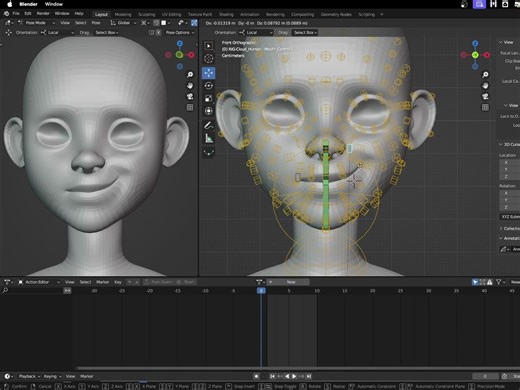The width and height of the screenshot is (520, 390).
Task: Open Pose Options dropdown
Action: point(180,33)
